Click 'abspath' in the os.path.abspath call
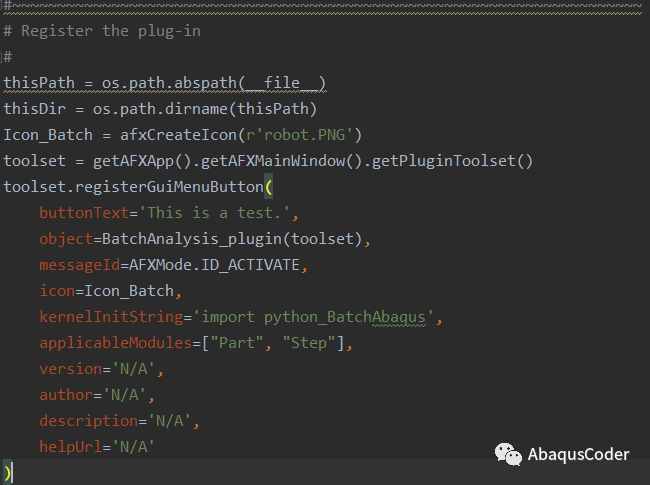650x485 pixels. click(205, 83)
